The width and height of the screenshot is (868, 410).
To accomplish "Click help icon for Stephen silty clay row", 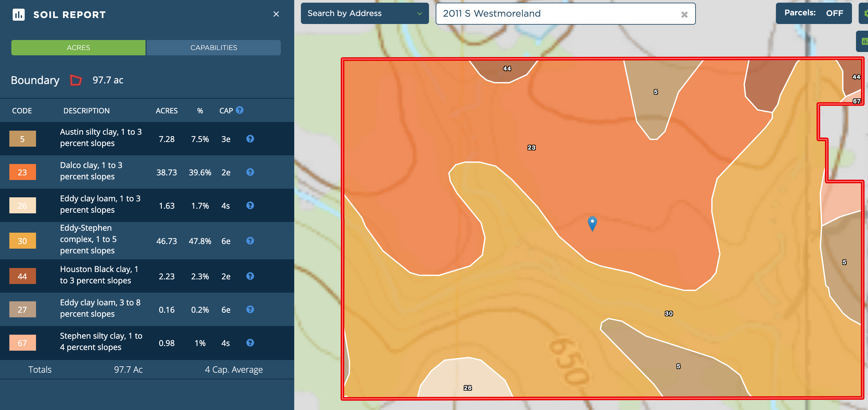I will pos(250,343).
